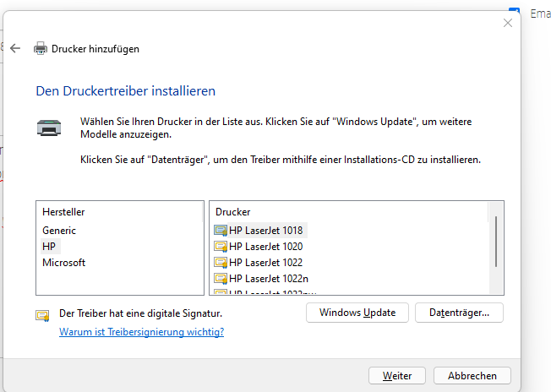The width and height of the screenshot is (551, 392).
Task: Click Weiter to continue
Action: click(397, 375)
